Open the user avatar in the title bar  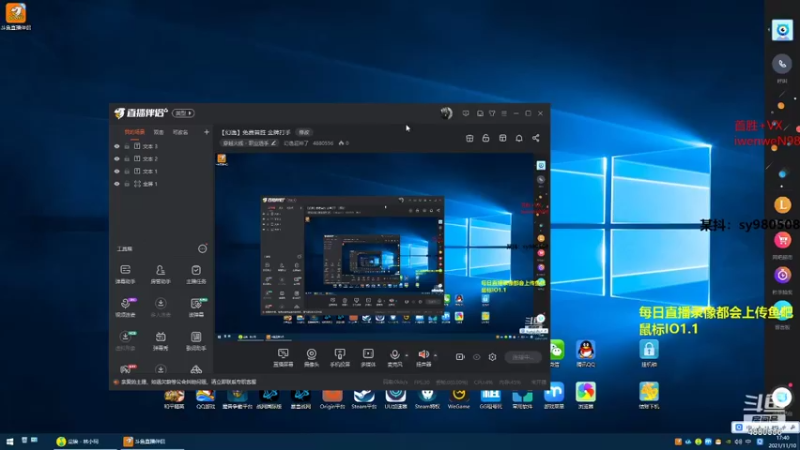(446, 113)
